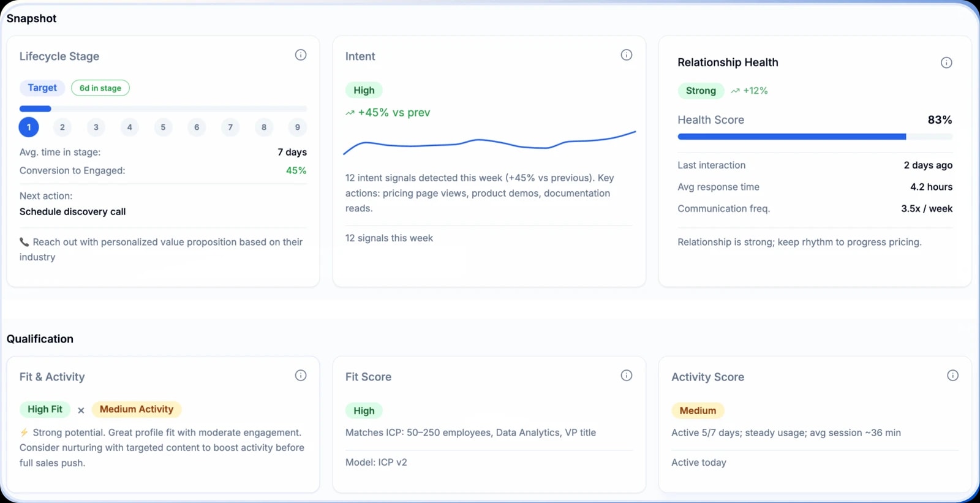Pick lifecycle stage step 8
980x503 pixels.
pos(264,127)
